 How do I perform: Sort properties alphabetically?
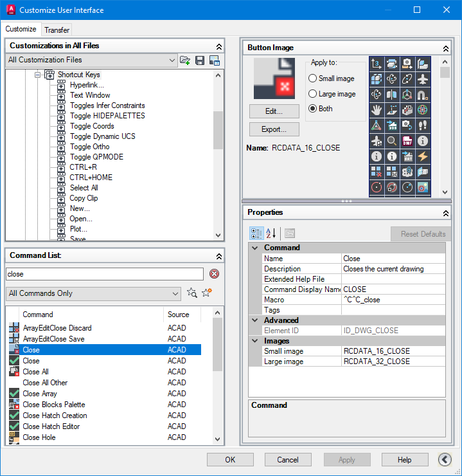(271, 233)
